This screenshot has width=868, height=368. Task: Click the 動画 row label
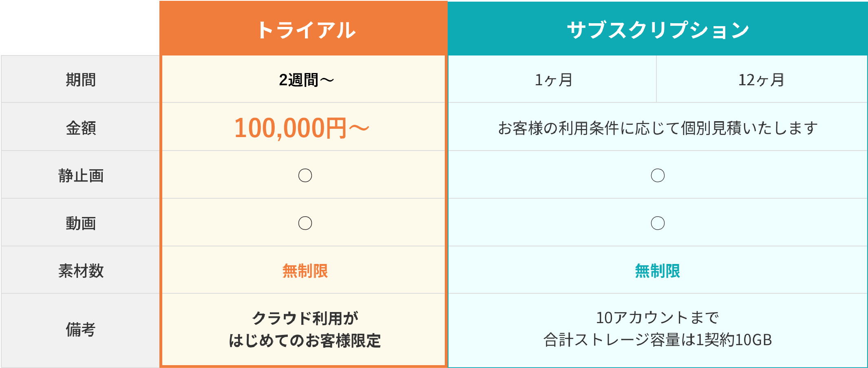81,224
